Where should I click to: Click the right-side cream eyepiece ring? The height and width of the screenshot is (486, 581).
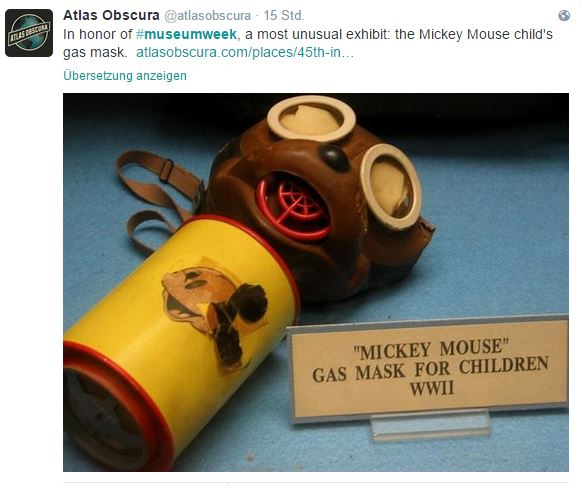[x=391, y=187]
